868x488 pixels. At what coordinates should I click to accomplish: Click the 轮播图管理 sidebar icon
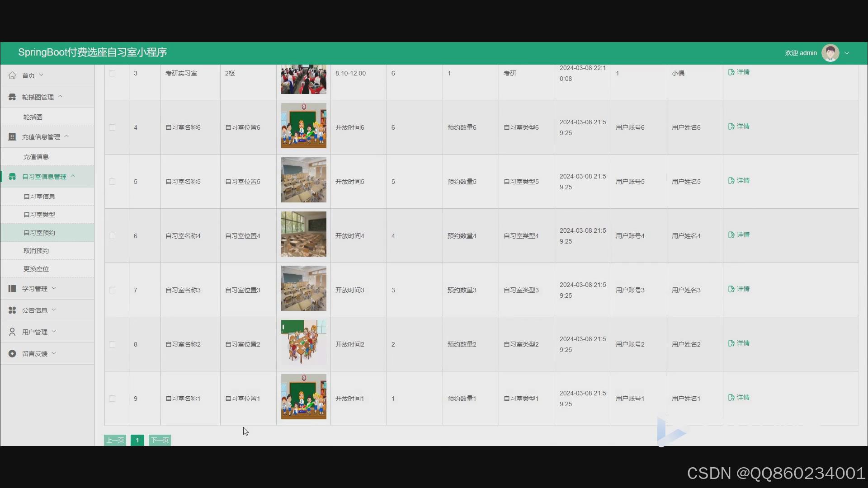(12, 97)
